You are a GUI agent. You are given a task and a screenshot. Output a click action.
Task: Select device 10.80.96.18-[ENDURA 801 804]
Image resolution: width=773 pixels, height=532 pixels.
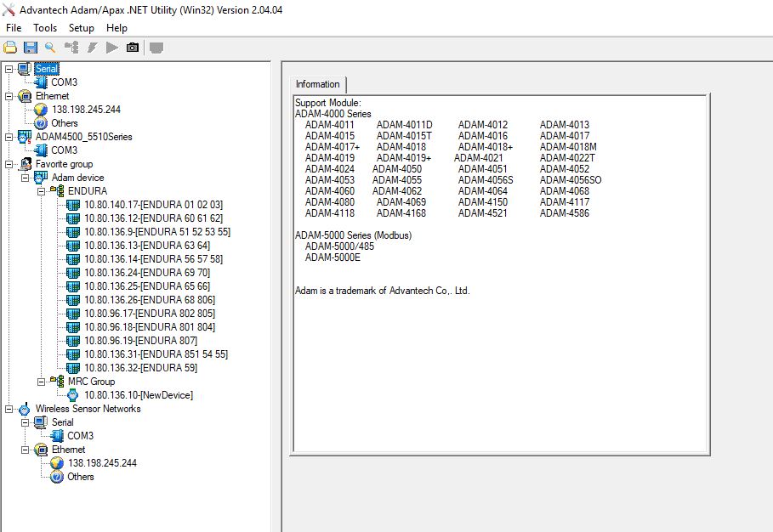click(150, 327)
